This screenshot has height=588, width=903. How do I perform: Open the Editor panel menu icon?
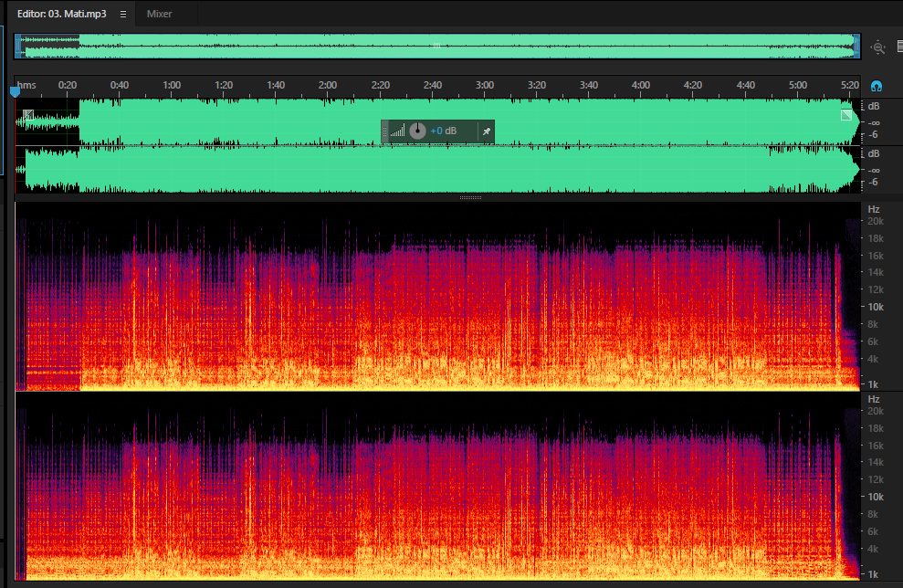click(123, 14)
